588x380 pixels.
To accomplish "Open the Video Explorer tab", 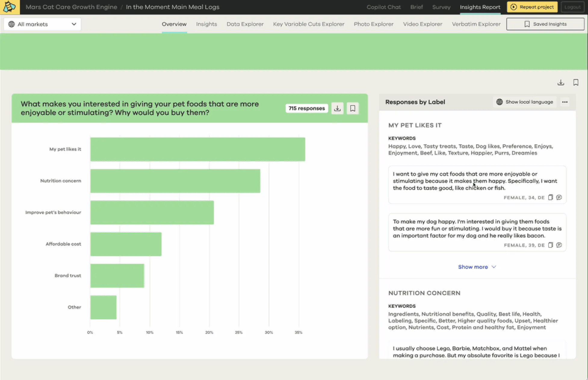I will (422, 24).
